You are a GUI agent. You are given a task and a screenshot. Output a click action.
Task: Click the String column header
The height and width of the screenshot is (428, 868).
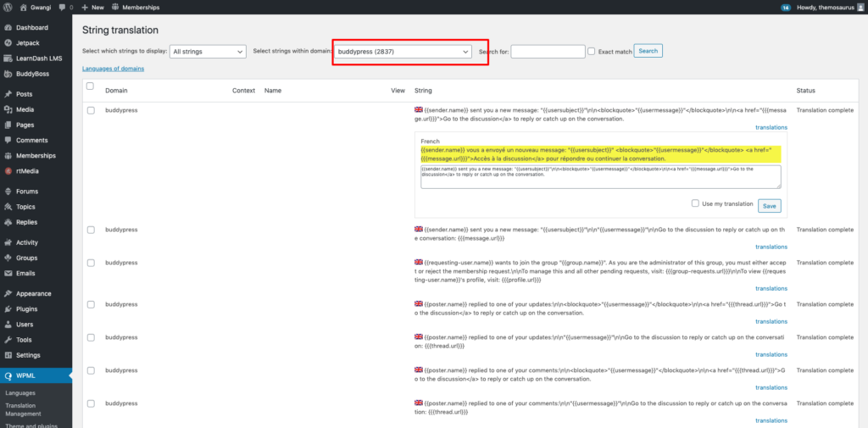[423, 91]
